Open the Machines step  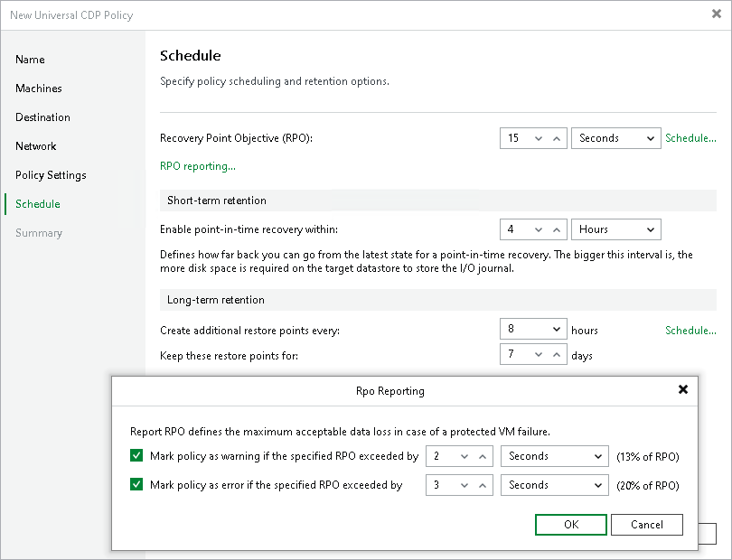point(39,89)
